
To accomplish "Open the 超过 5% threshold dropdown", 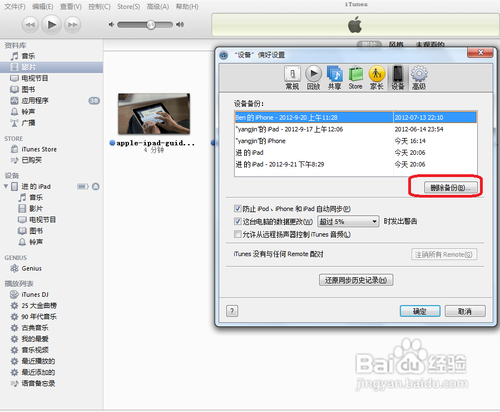I will point(348,221).
